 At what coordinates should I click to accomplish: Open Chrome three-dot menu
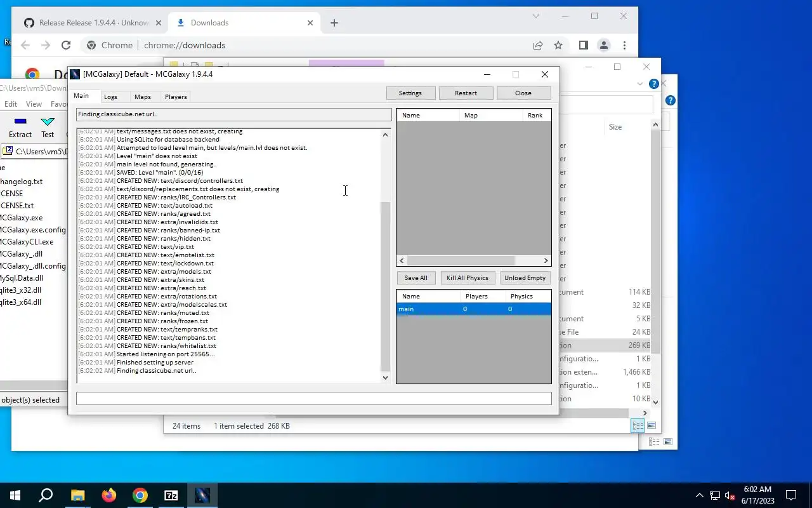(x=625, y=45)
